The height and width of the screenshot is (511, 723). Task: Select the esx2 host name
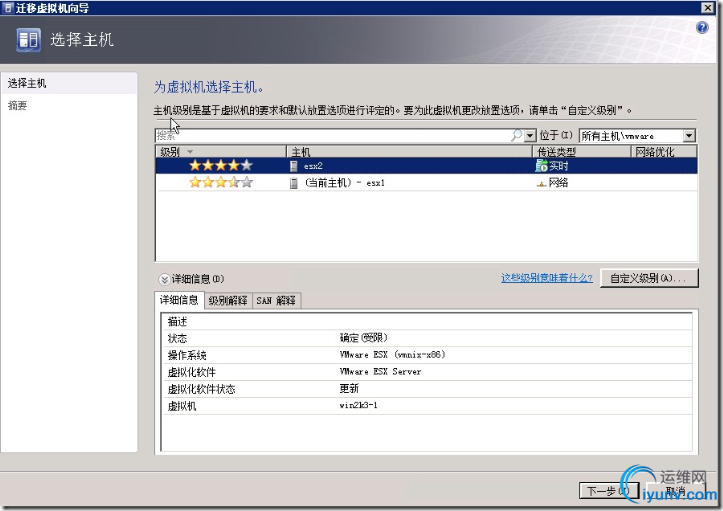(x=313, y=166)
